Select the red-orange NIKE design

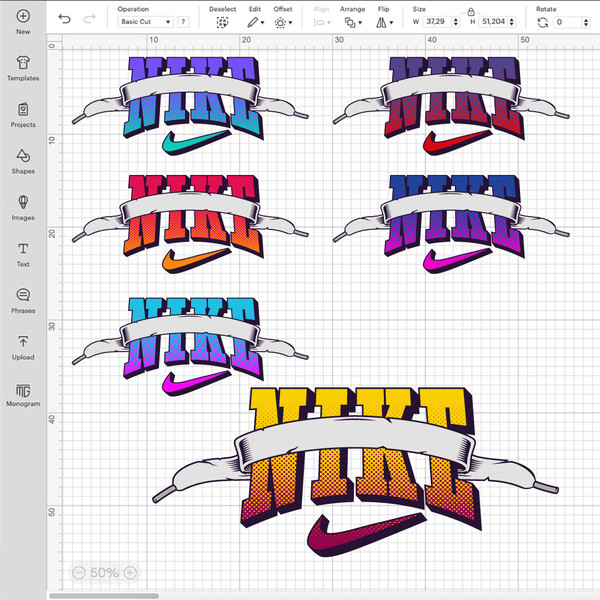pyautogui.click(x=190, y=224)
